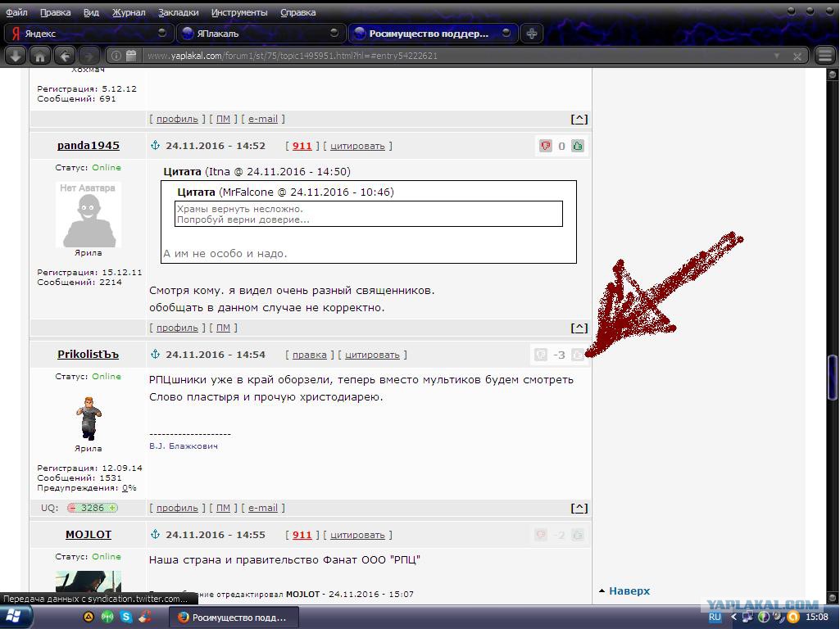Jump to top via [^] under panda1945's post

click(x=579, y=328)
